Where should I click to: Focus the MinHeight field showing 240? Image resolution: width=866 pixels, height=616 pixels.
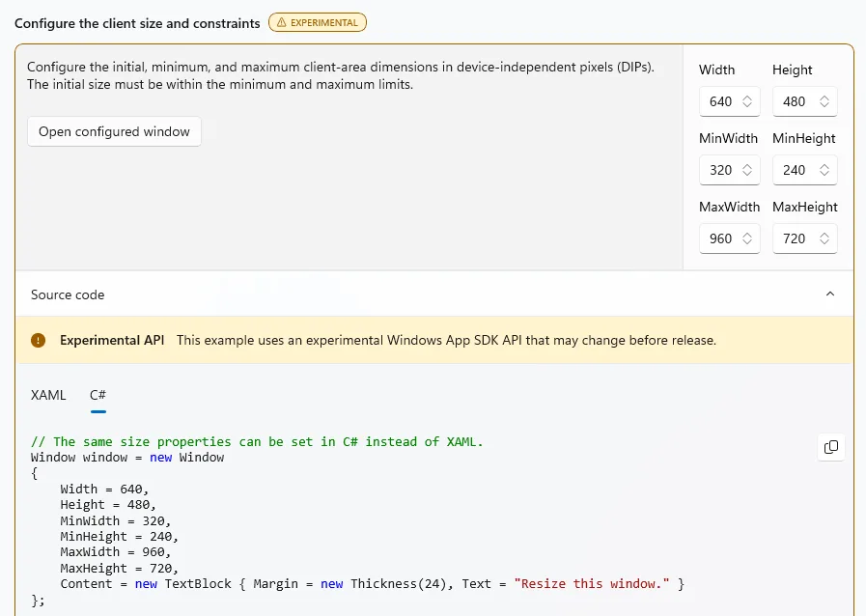[805, 170]
